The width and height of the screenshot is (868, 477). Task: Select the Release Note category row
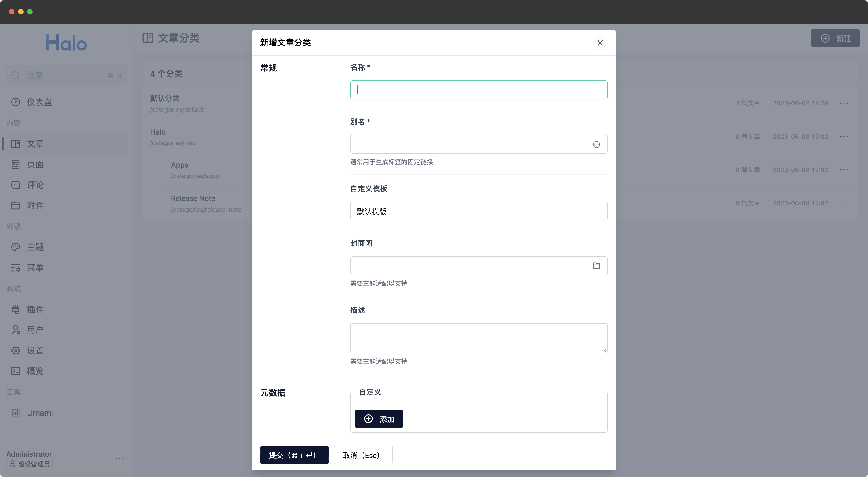[x=193, y=198]
